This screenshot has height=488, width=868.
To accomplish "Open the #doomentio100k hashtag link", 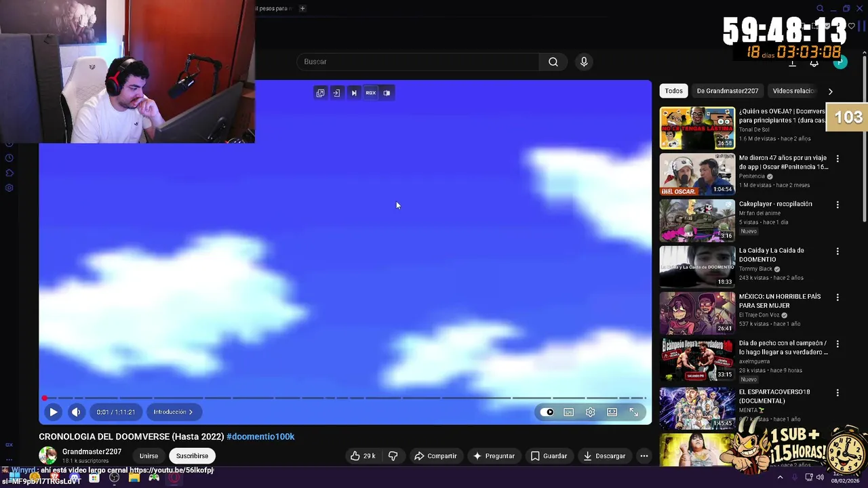I will (x=260, y=436).
